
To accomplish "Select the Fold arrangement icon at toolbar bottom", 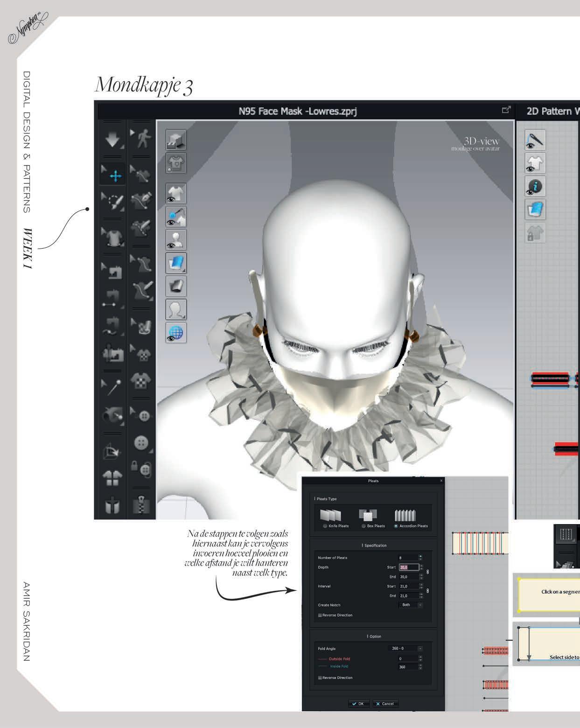I will tap(112, 505).
